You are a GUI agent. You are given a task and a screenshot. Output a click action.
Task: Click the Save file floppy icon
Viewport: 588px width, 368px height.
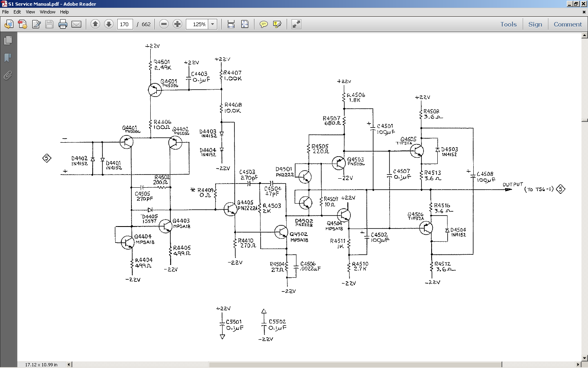pos(49,25)
